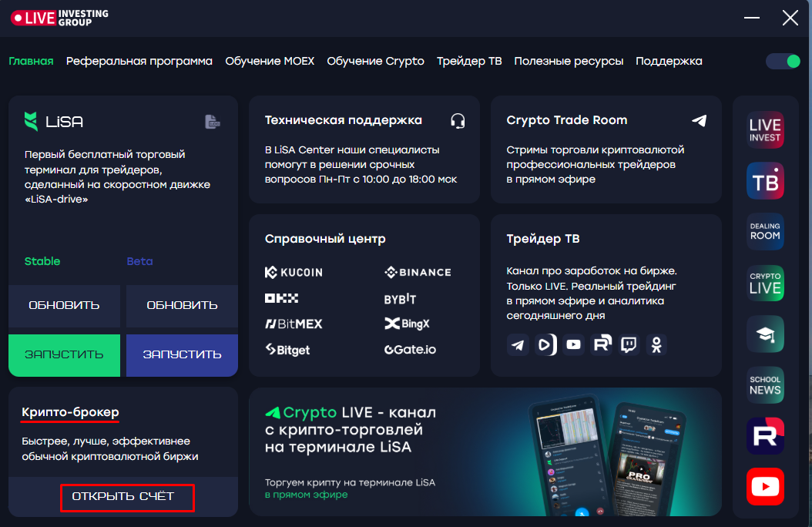Open the Bitget help link

pyautogui.click(x=287, y=350)
